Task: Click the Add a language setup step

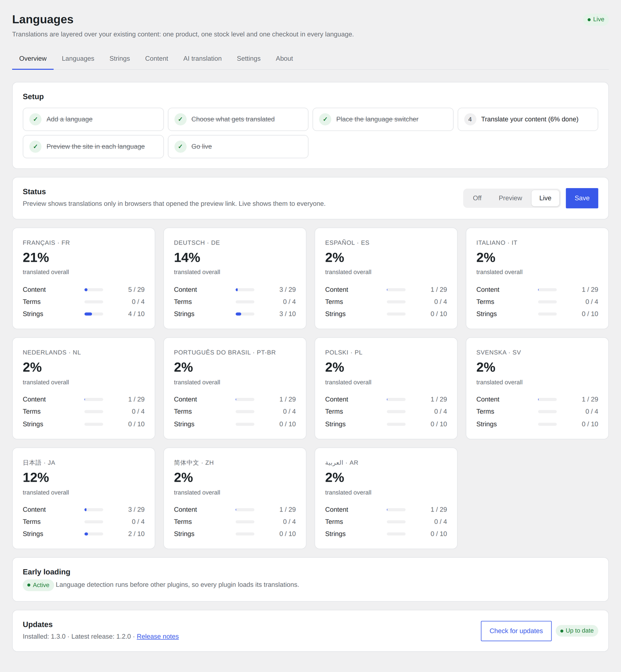Action: pyautogui.click(x=93, y=119)
